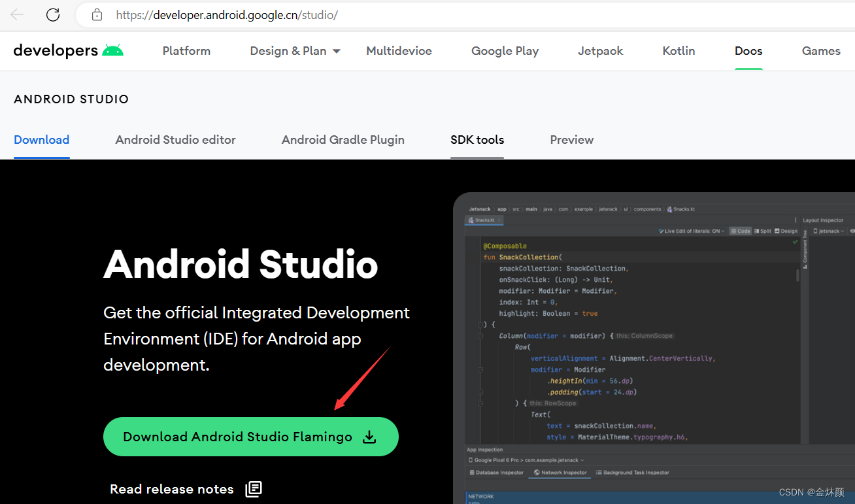Click the release notes document icon
Image resolution: width=855 pixels, height=504 pixels.
(254, 489)
